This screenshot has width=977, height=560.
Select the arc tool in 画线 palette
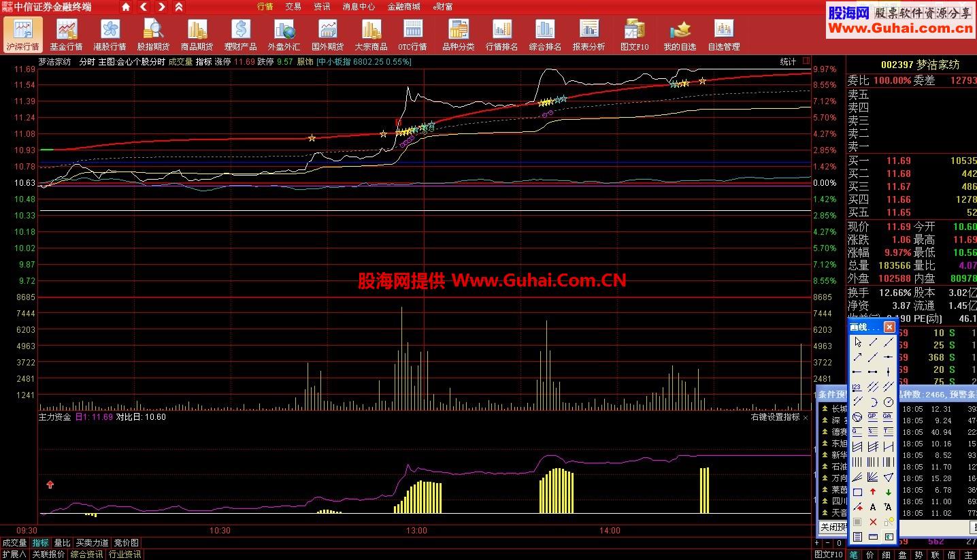click(x=873, y=401)
